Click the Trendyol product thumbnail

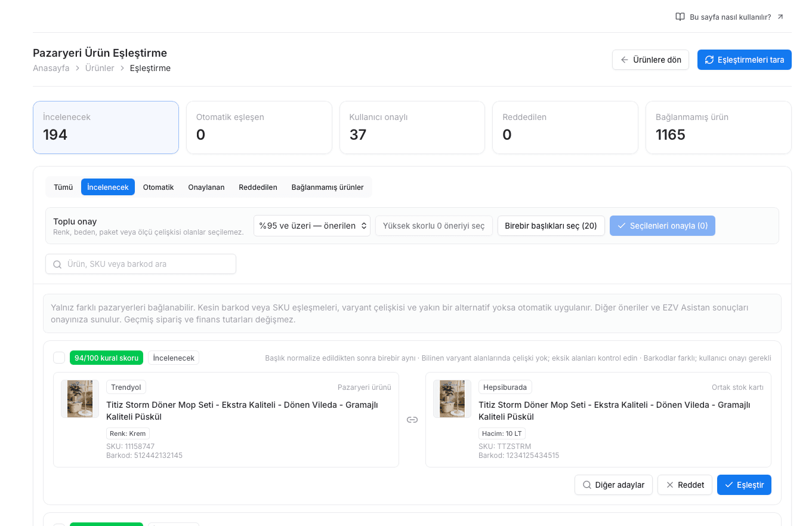tap(80, 399)
